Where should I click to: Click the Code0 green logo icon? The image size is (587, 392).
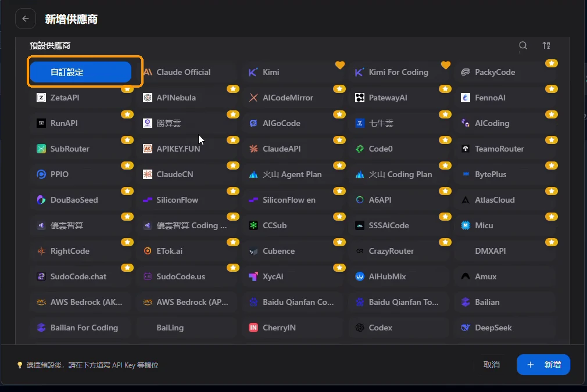(x=360, y=149)
